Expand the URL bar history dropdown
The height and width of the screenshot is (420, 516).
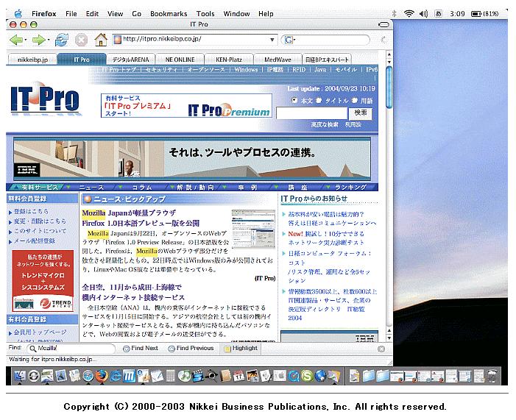coord(272,40)
